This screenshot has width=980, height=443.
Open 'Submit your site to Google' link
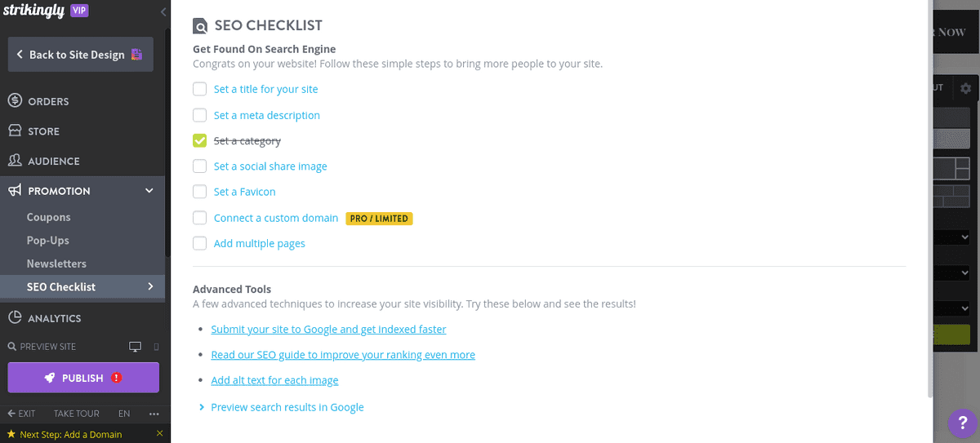[328, 330]
